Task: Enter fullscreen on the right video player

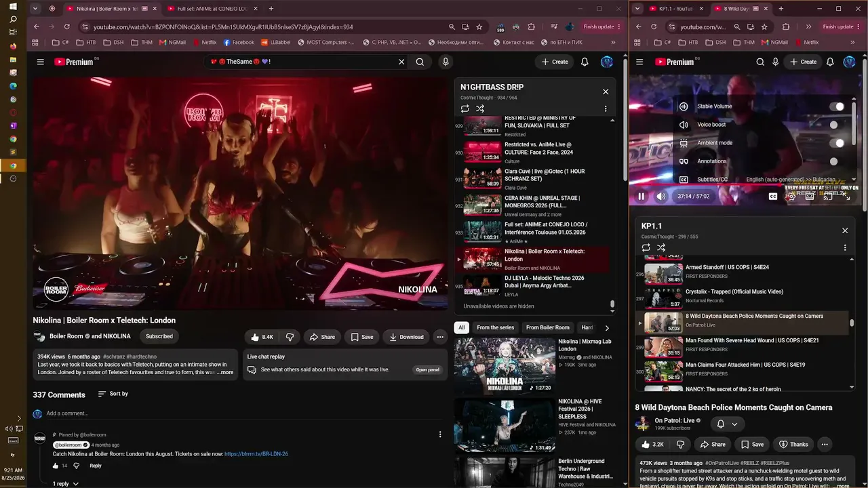Action: click(845, 195)
